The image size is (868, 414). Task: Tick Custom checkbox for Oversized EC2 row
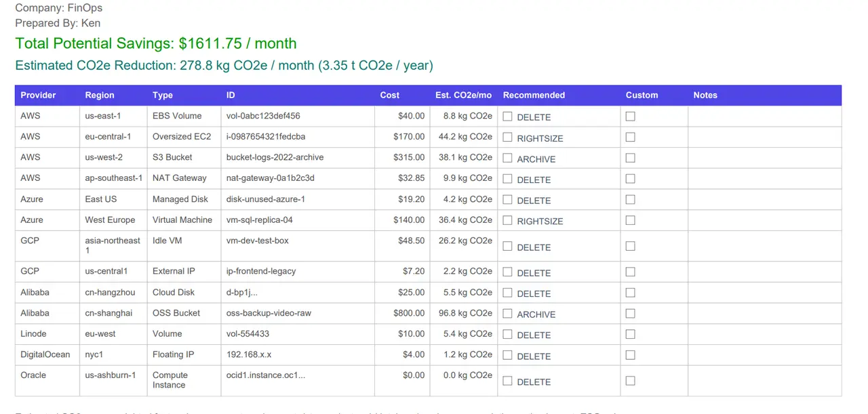point(630,137)
